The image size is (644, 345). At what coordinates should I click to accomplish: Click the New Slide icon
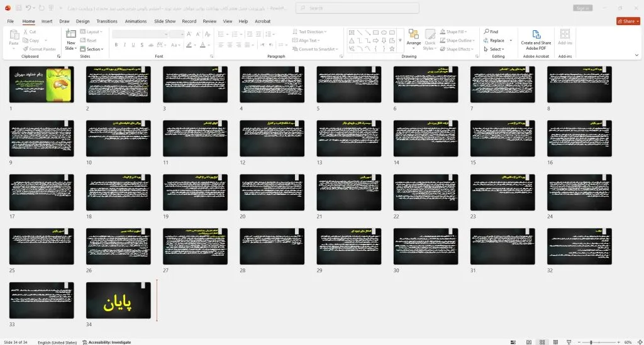[x=70, y=35]
